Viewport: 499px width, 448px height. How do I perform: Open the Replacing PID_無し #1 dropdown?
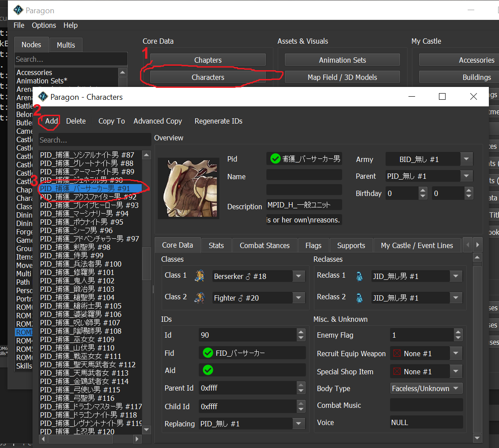pyautogui.click(x=252, y=423)
